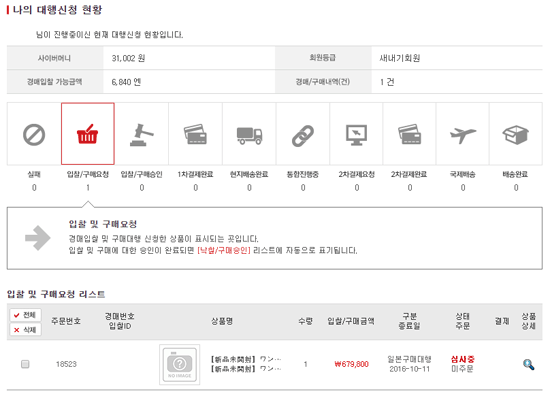This screenshot has width=550, height=394.
Task: Open the 1차결제완료 credit card icon
Action: click(195, 134)
